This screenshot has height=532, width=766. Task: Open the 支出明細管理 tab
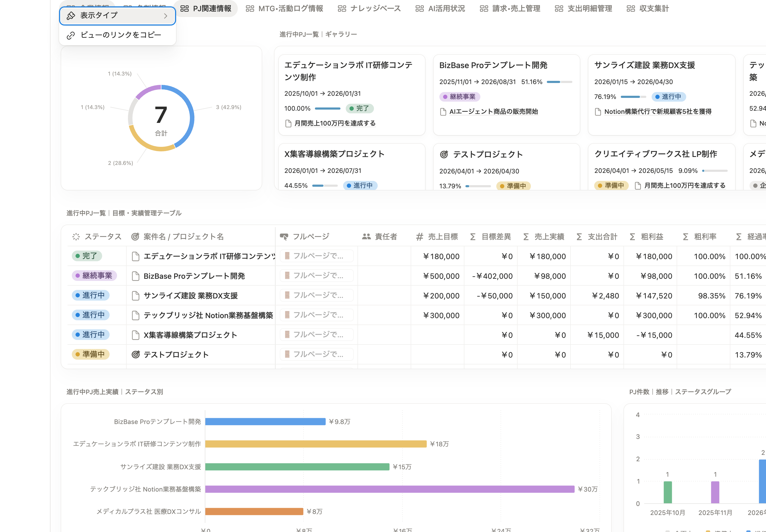(583, 8)
